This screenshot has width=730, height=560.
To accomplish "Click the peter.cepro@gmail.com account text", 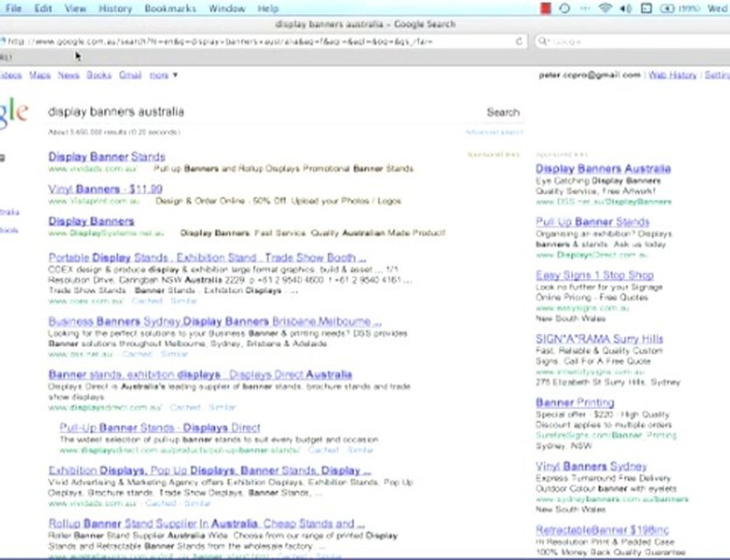I will tap(589, 75).
